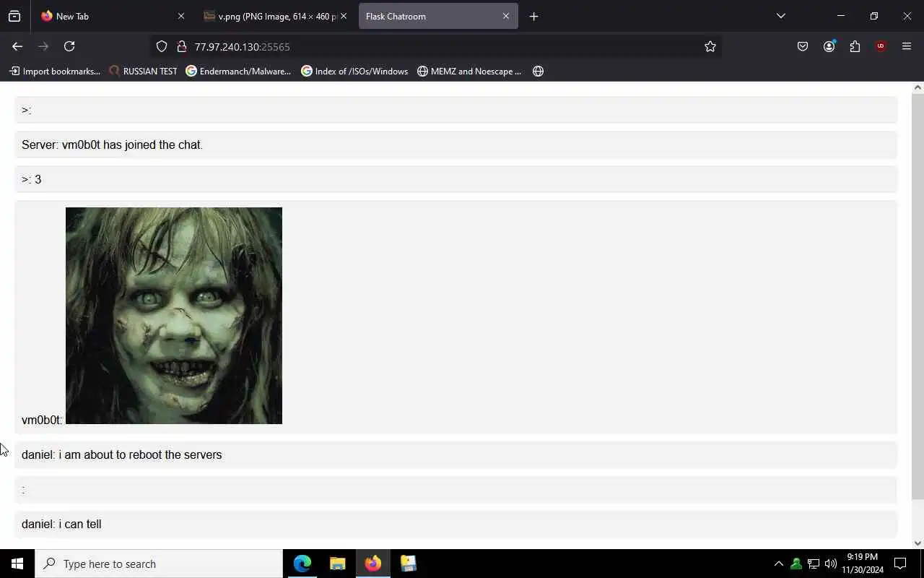
Task: Open the Index of /ISOs/Windows bookmark
Action: pos(354,71)
